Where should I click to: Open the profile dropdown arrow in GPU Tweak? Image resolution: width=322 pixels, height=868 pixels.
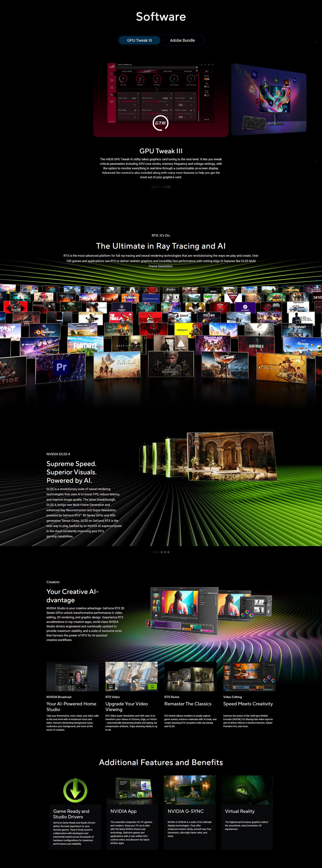[197, 68]
